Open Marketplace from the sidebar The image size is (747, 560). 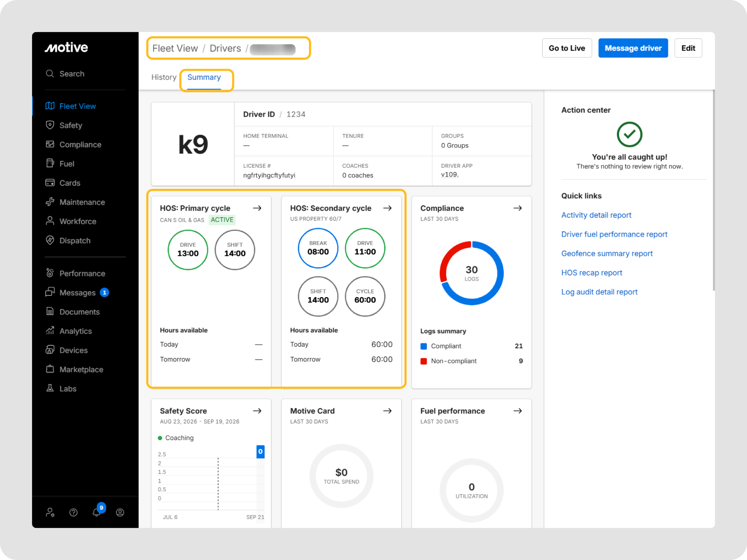pos(81,369)
